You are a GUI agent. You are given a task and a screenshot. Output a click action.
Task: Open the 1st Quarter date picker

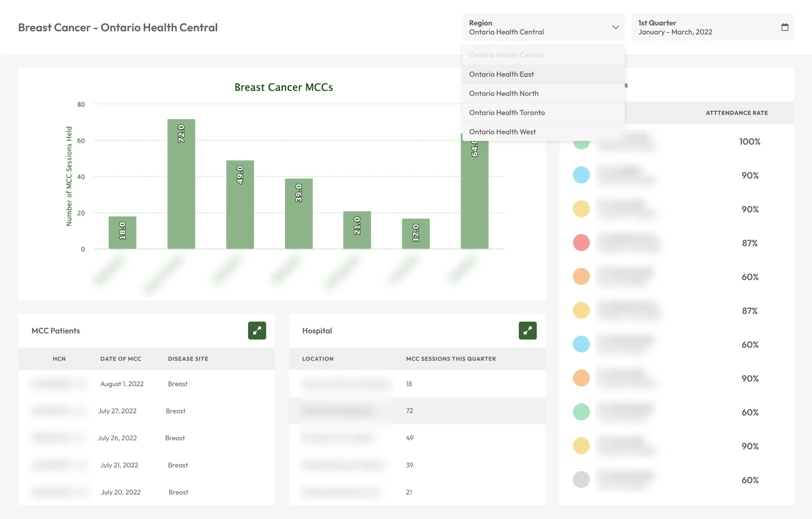click(712, 27)
